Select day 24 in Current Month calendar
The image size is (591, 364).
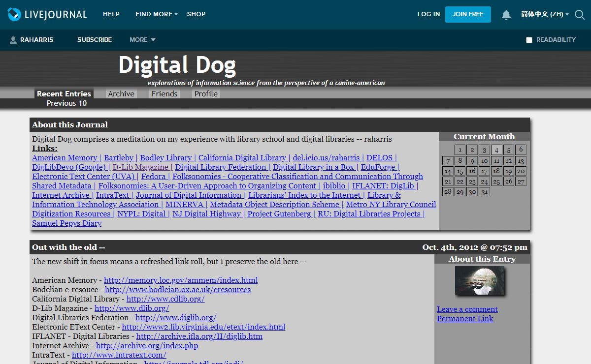click(x=484, y=182)
